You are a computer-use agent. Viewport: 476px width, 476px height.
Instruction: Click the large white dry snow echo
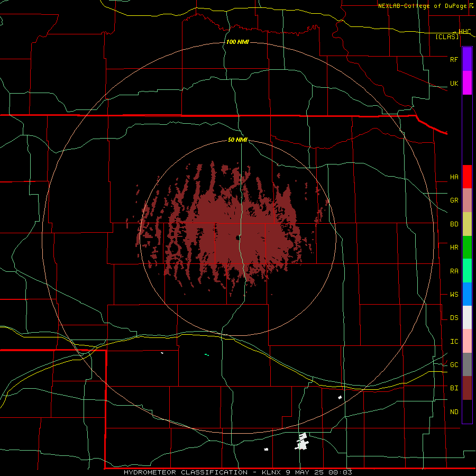point(302,442)
